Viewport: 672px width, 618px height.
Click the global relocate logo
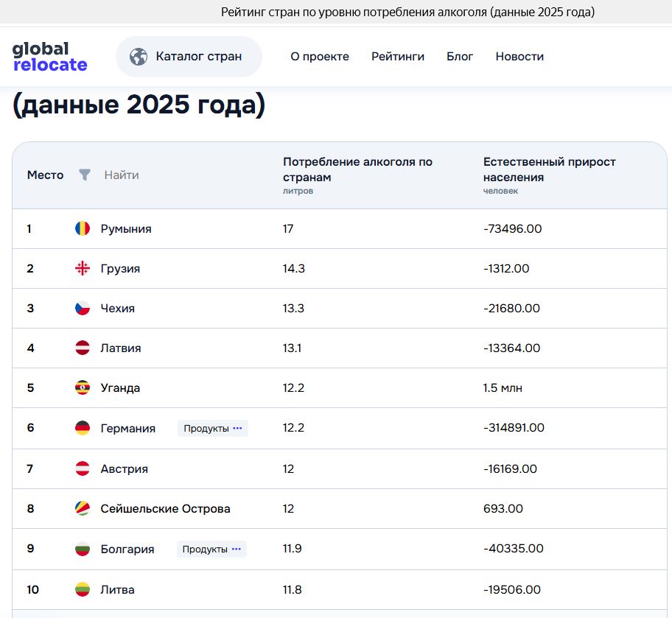(49, 57)
